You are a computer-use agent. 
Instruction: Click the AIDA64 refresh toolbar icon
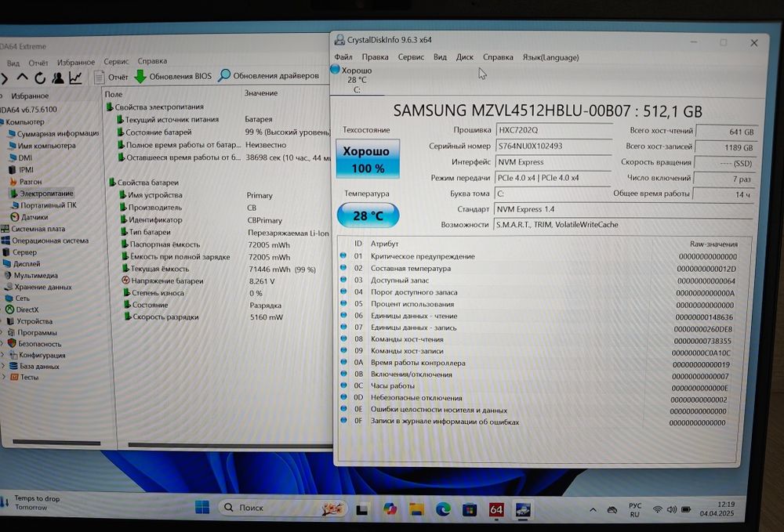(40, 78)
